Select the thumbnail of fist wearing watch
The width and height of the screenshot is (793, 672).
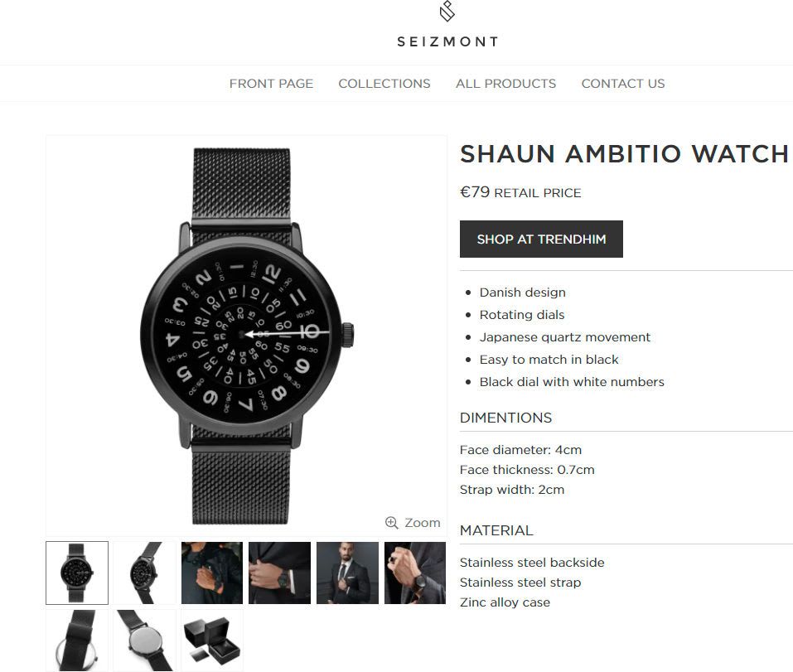point(415,573)
